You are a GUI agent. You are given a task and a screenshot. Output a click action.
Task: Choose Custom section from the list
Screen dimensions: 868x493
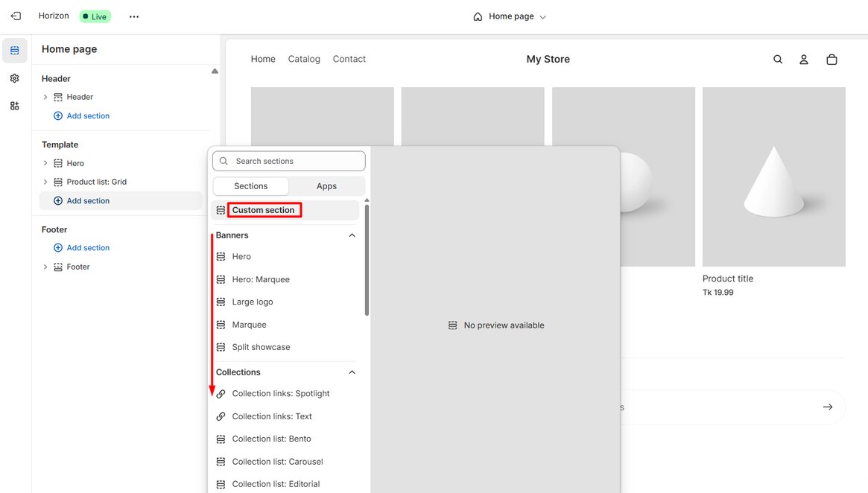click(285, 210)
